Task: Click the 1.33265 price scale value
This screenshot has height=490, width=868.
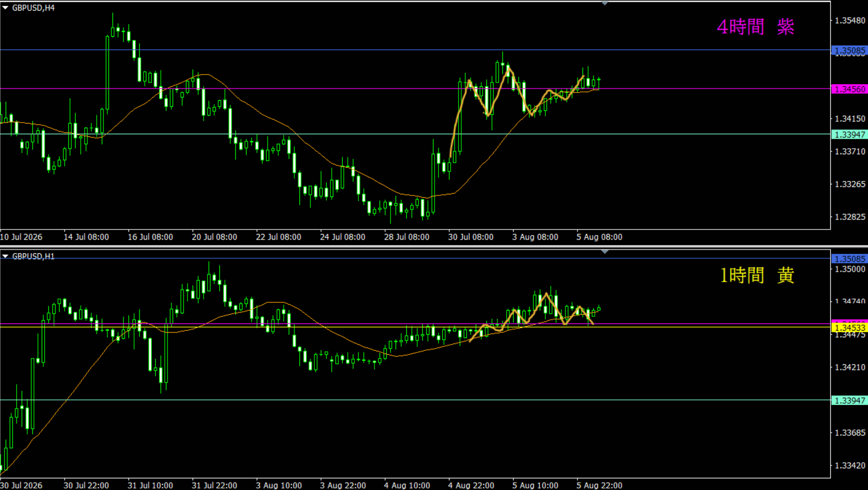Action: [x=850, y=184]
